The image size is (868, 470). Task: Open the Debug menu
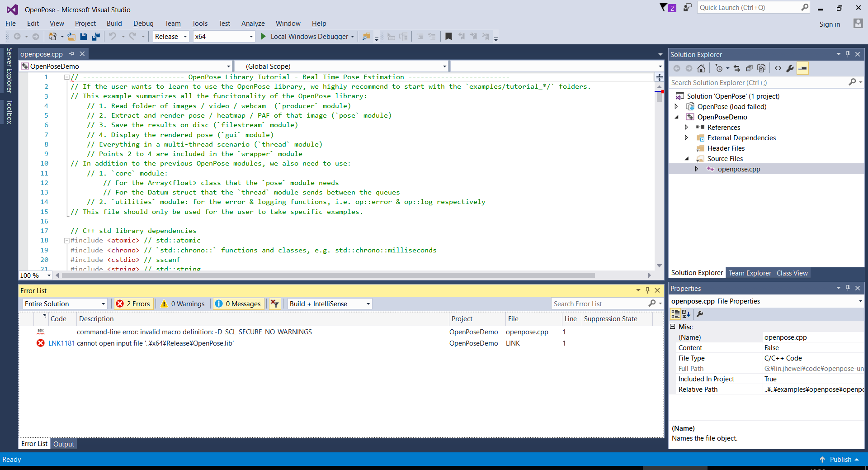click(x=143, y=24)
